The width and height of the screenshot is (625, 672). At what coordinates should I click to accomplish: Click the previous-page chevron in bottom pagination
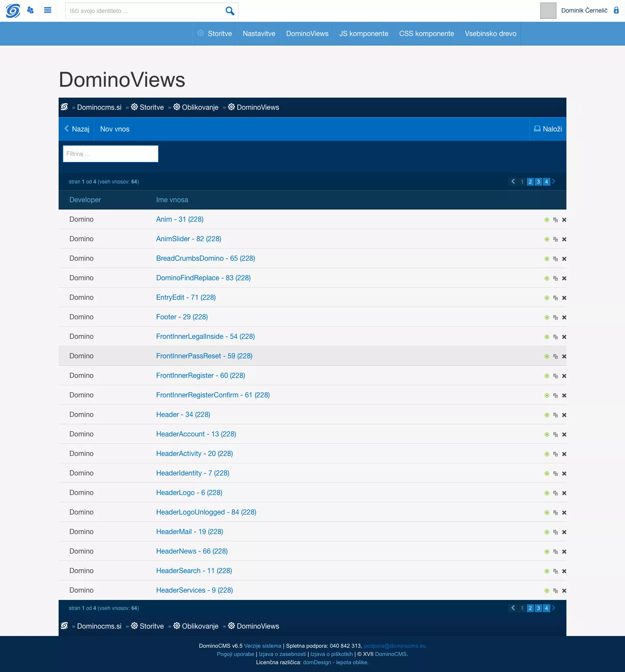coord(513,608)
